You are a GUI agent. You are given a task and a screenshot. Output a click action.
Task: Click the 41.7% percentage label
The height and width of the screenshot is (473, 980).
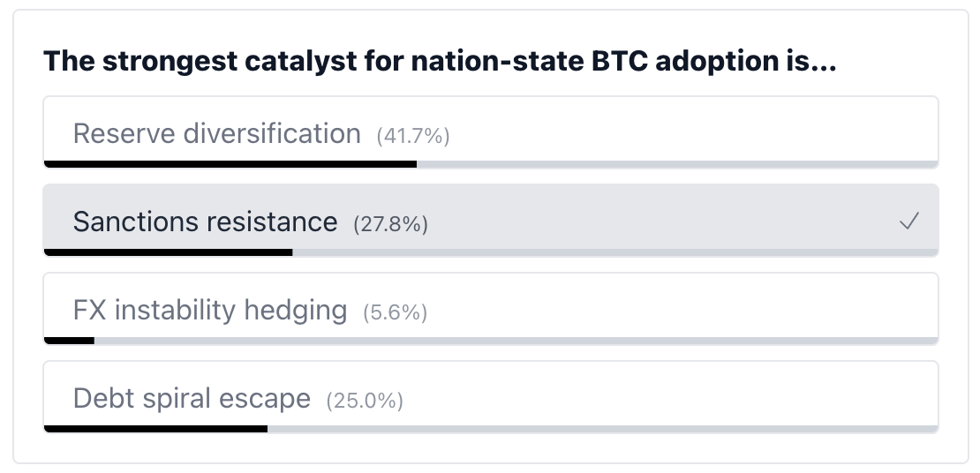413,136
